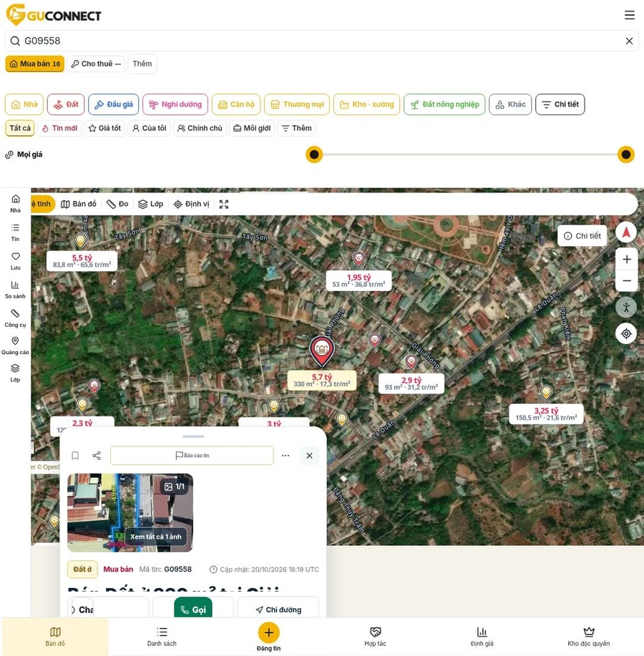Click Báo cáo tin report button
The width and height of the screenshot is (644, 656).
coord(192,455)
